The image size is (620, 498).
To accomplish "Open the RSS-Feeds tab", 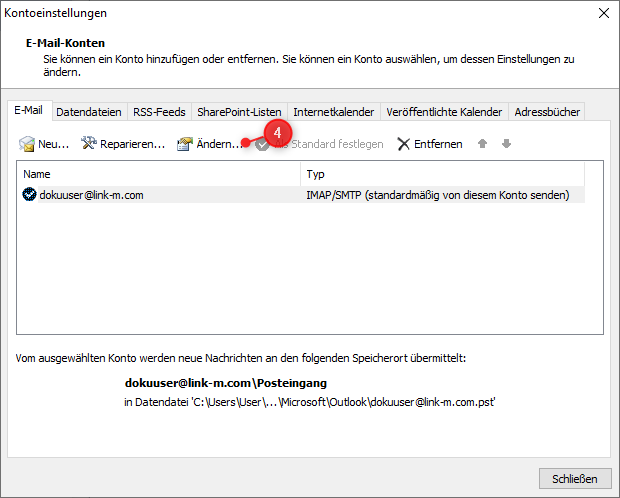I will (x=159, y=112).
